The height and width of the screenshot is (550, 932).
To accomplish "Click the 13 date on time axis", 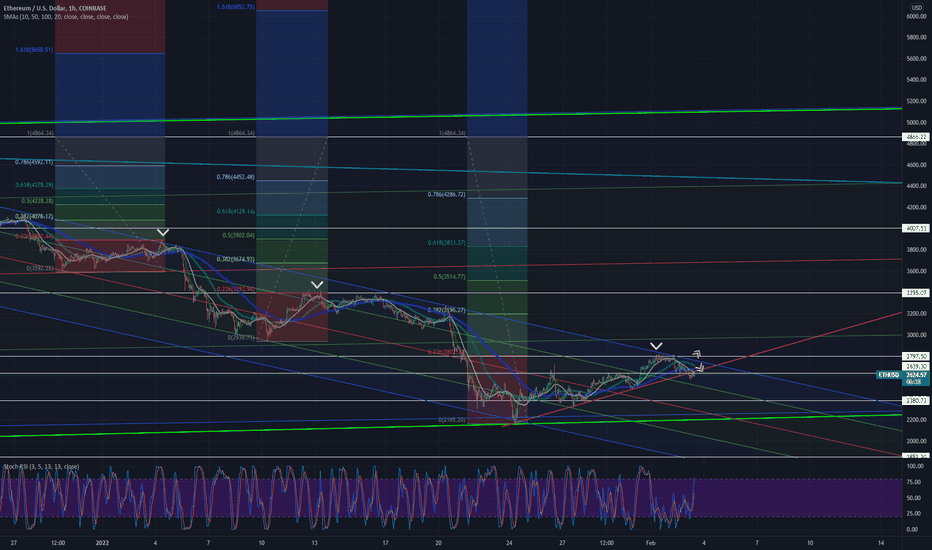I will [314, 543].
